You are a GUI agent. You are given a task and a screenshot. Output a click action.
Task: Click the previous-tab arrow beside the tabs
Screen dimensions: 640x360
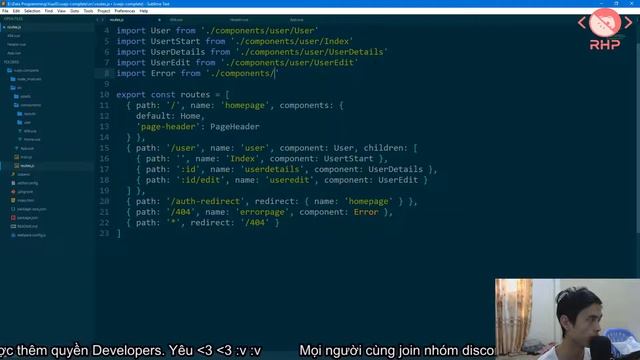click(98, 20)
